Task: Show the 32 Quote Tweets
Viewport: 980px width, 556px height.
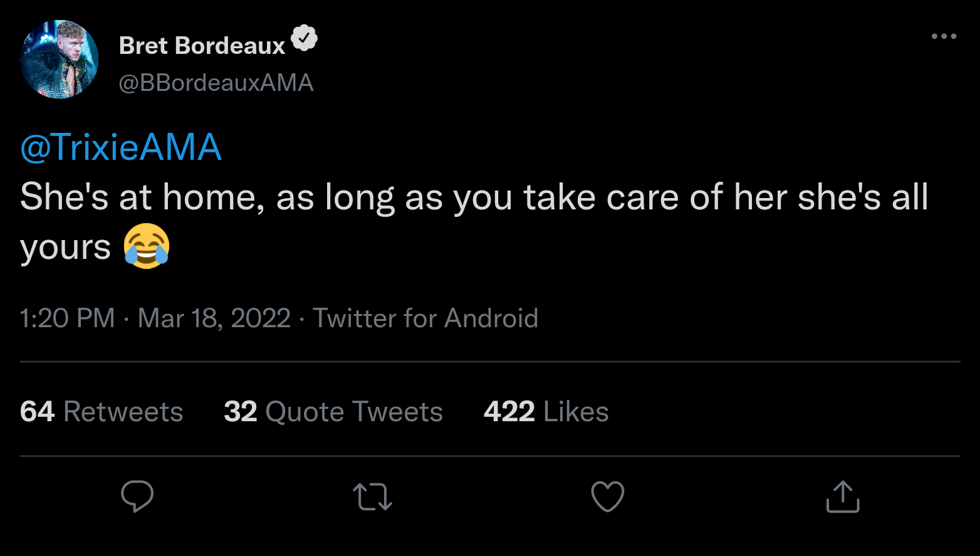Action: pos(333,412)
